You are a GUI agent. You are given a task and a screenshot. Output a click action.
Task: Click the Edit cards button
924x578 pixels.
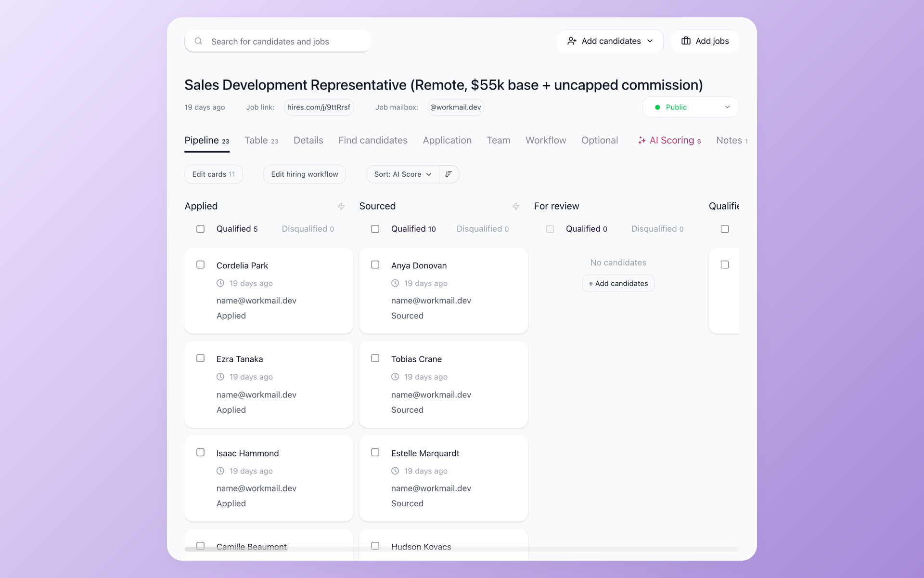214,174
